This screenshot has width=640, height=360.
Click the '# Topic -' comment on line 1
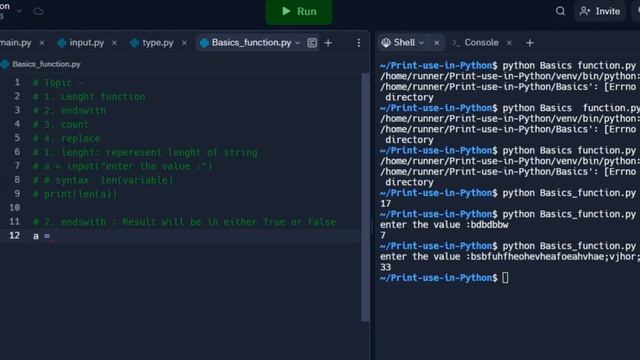pyautogui.click(x=58, y=83)
